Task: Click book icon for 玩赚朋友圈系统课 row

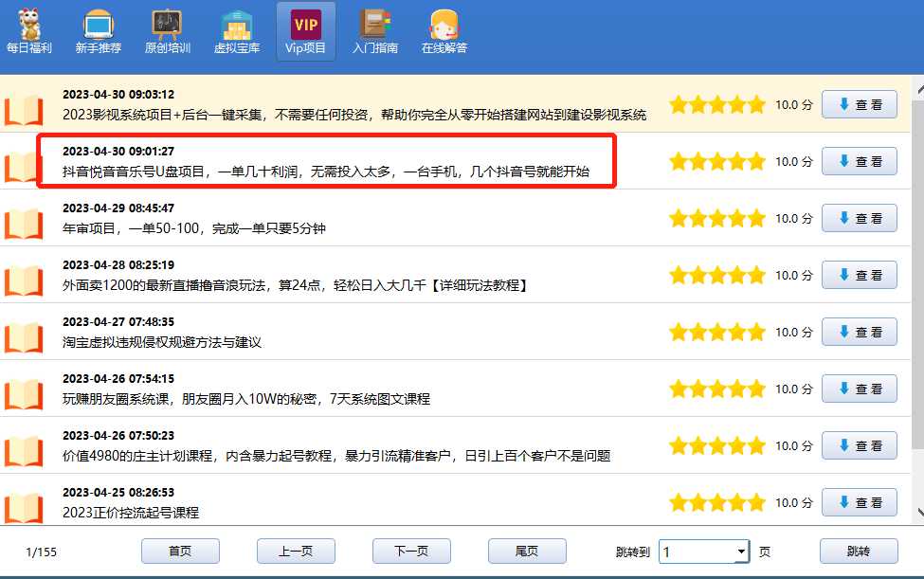Action: (x=24, y=394)
